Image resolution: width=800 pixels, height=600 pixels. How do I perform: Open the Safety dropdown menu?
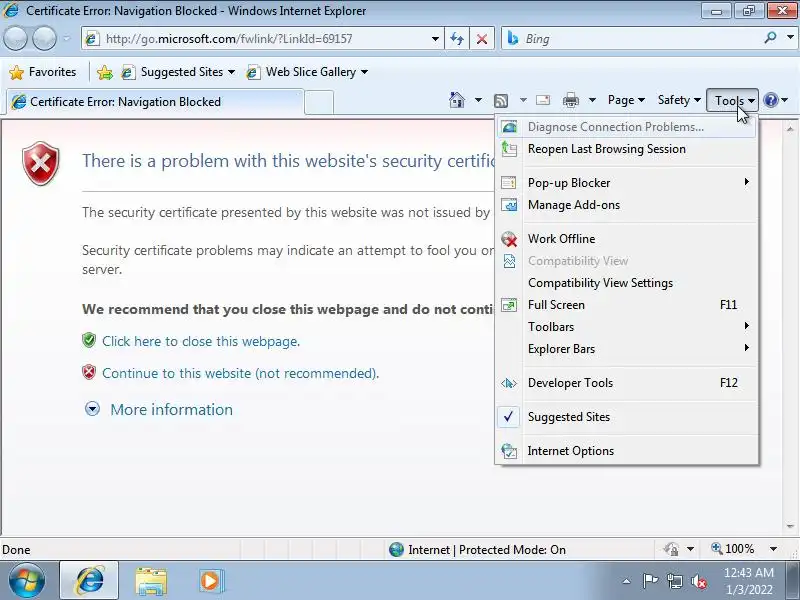(679, 100)
